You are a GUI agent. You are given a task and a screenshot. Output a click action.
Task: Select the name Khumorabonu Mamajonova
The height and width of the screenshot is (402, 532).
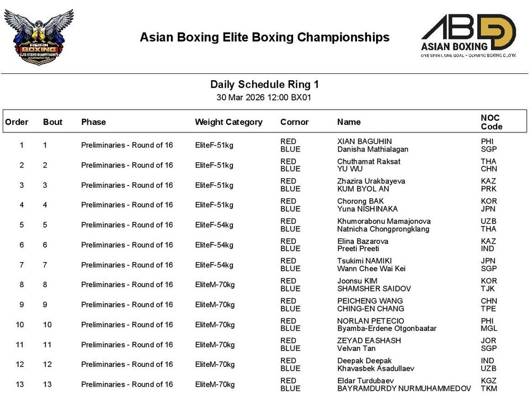coord(384,221)
